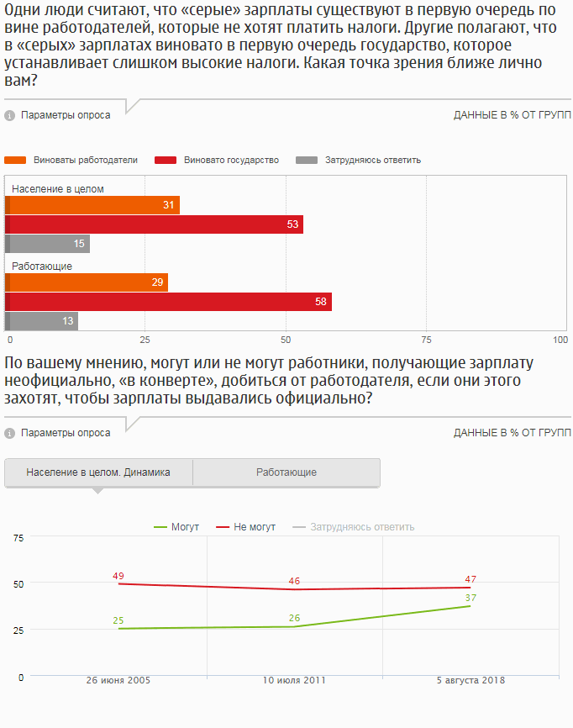This screenshot has height=728, width=573.
Task: Select the gray bar with value 15
Action: tap(48, 244)
